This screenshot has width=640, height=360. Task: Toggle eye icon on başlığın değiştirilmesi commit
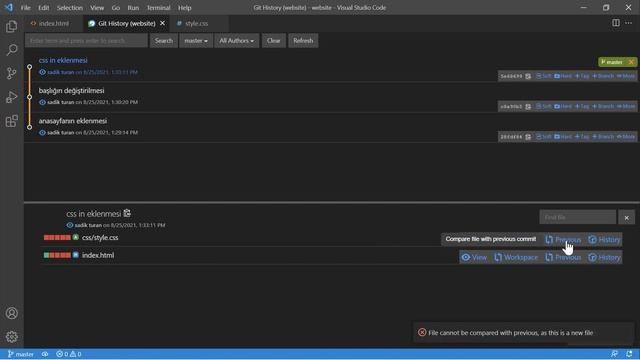tap(42, 102)
